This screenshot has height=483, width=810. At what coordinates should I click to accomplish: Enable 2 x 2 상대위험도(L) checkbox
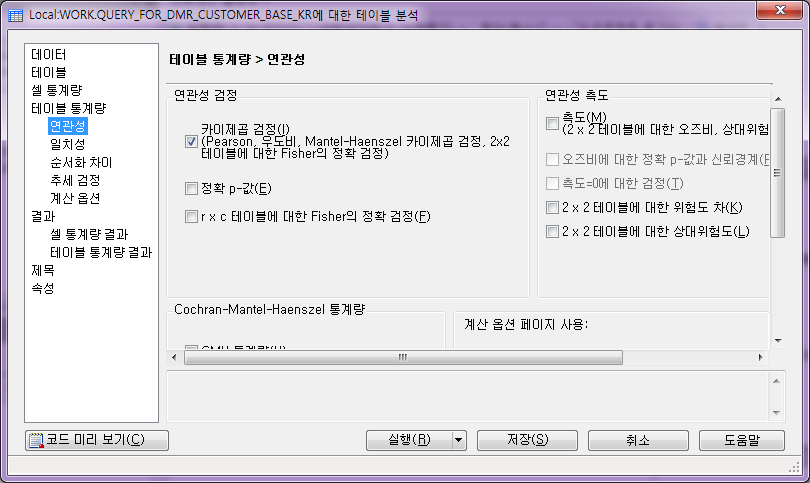tap(552, 231)
